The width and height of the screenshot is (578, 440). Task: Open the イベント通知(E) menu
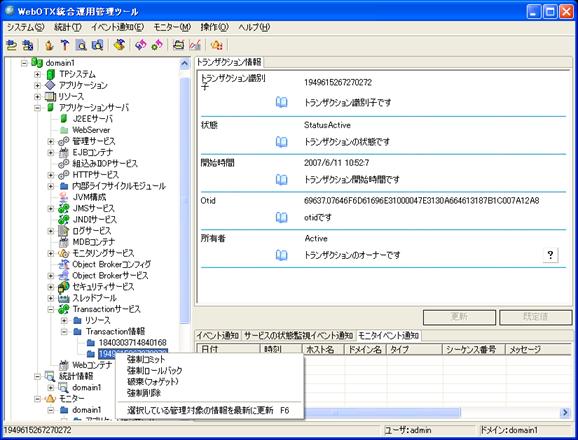(118, 27)
